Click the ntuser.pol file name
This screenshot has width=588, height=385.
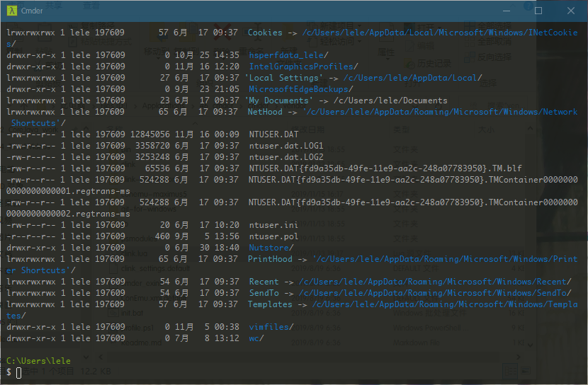274,236
